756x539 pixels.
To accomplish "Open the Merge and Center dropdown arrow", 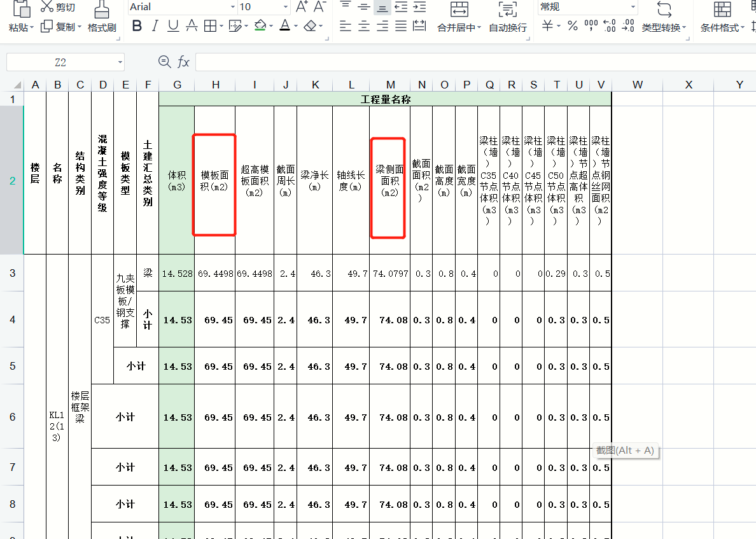I will (x=479, y=28).
